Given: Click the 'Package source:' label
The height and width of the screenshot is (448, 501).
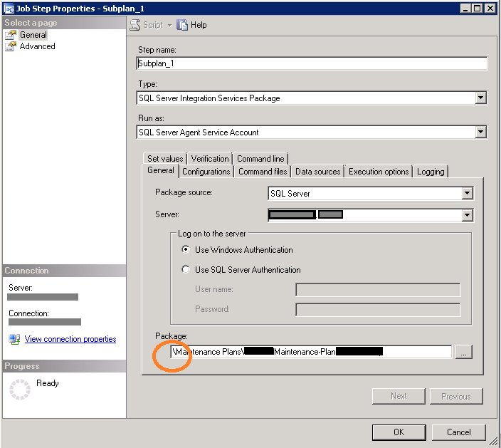Looking at the screenshot, I should (184, 192).
